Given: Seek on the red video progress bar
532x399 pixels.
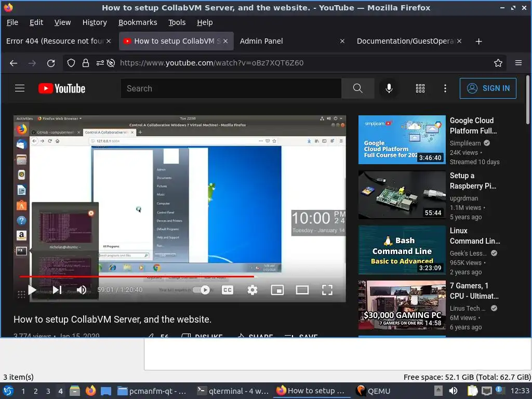Looking at the screenshot, I should coord(180,276).
